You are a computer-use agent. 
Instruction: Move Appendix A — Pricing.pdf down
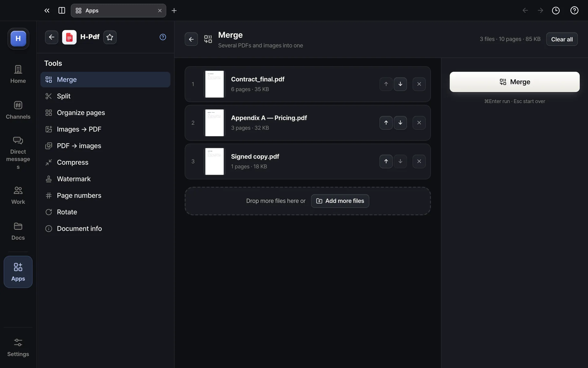coord(400,123)
